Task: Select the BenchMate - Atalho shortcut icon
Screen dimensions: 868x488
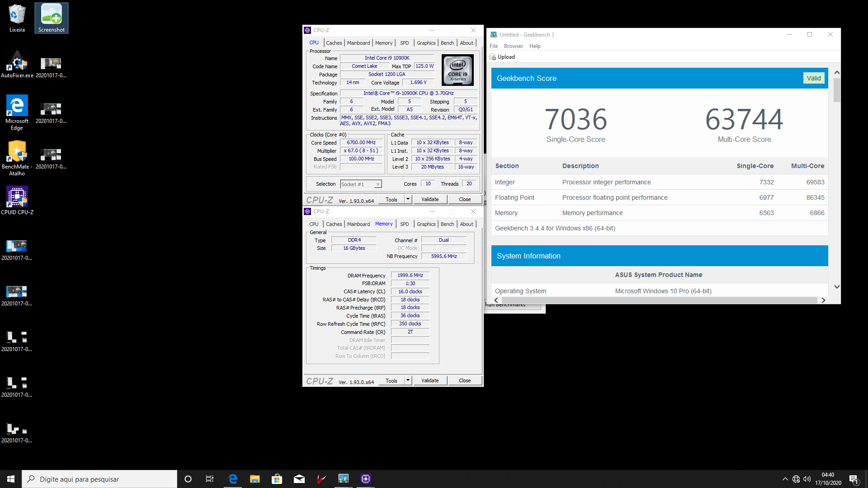Action: point(17,158)
